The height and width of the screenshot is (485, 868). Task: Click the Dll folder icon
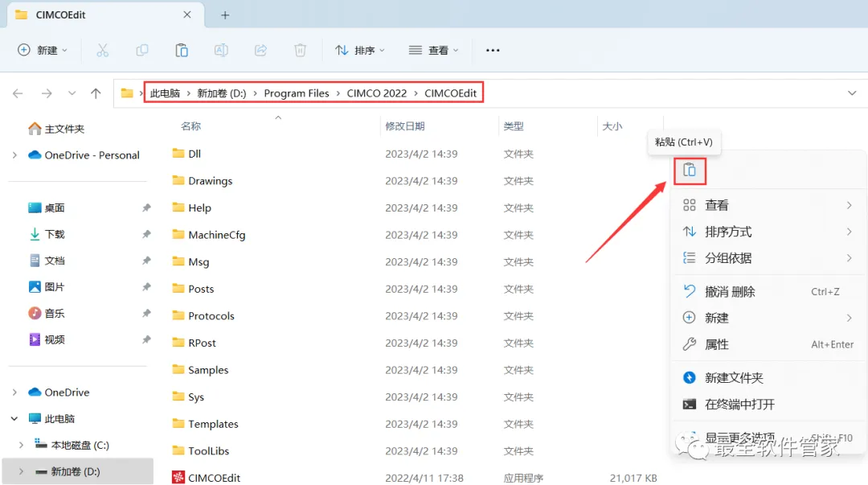[x=178, y=153]
